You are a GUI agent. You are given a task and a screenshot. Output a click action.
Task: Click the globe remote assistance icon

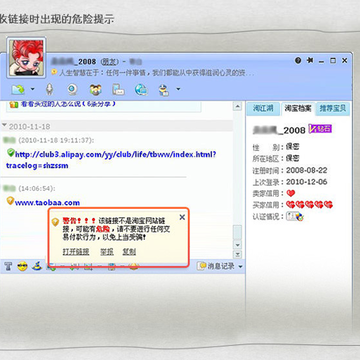[x=141, y=89]
